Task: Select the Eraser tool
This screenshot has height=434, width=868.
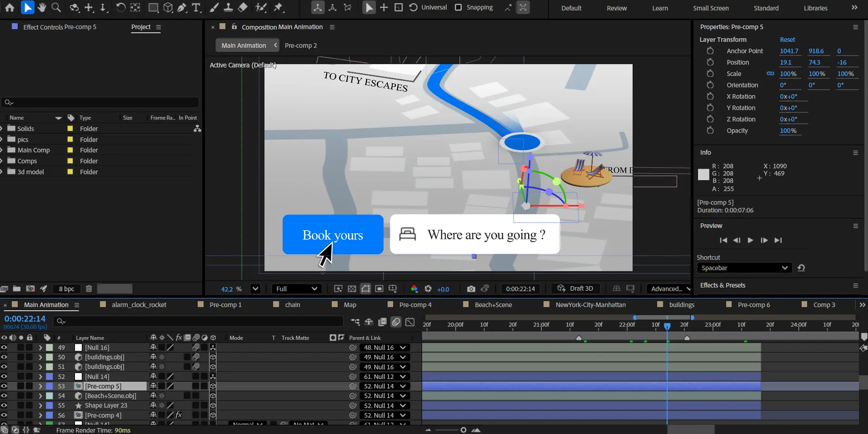Action: (x=243, y=8)
